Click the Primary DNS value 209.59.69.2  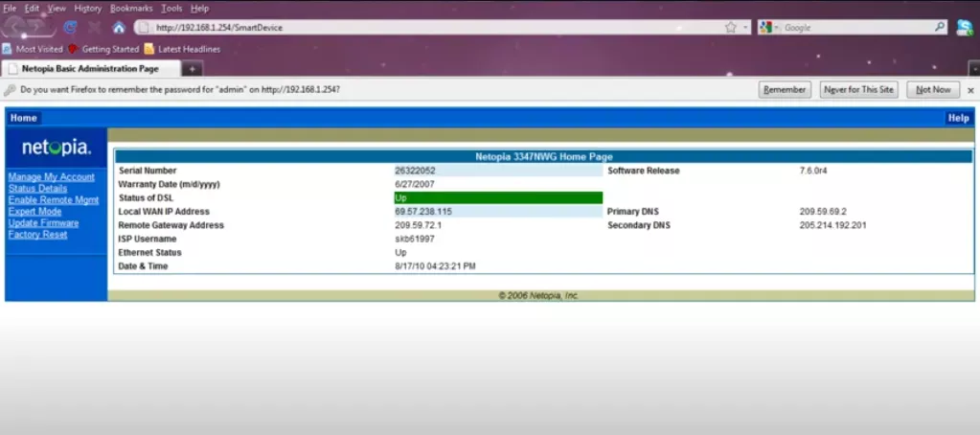click(x=823, y=212)
